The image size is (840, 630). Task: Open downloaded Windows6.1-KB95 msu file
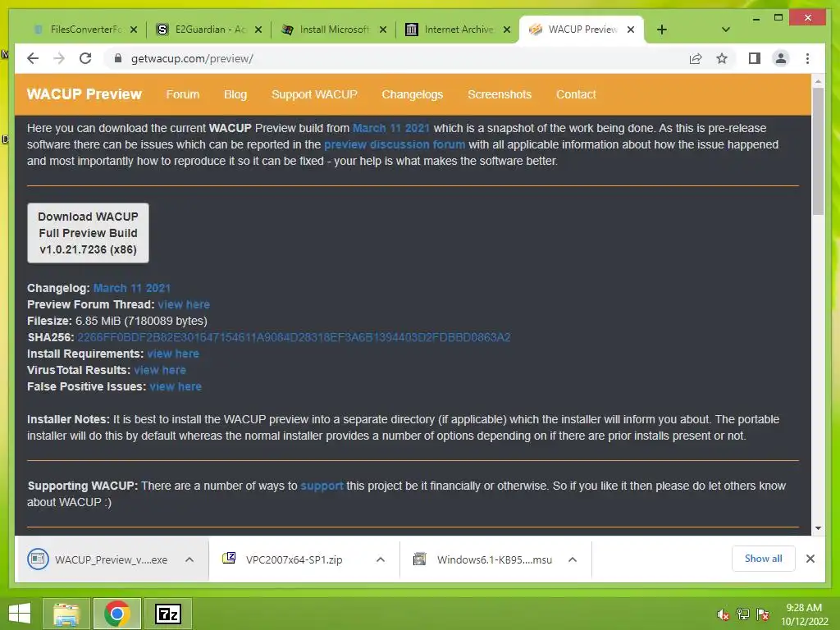pos(482,559)
